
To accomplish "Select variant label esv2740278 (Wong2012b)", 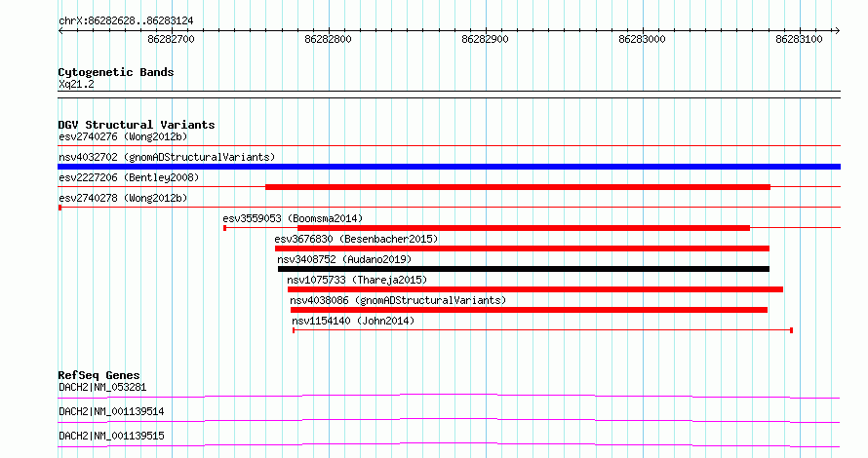I will click(x=123, y=198).
